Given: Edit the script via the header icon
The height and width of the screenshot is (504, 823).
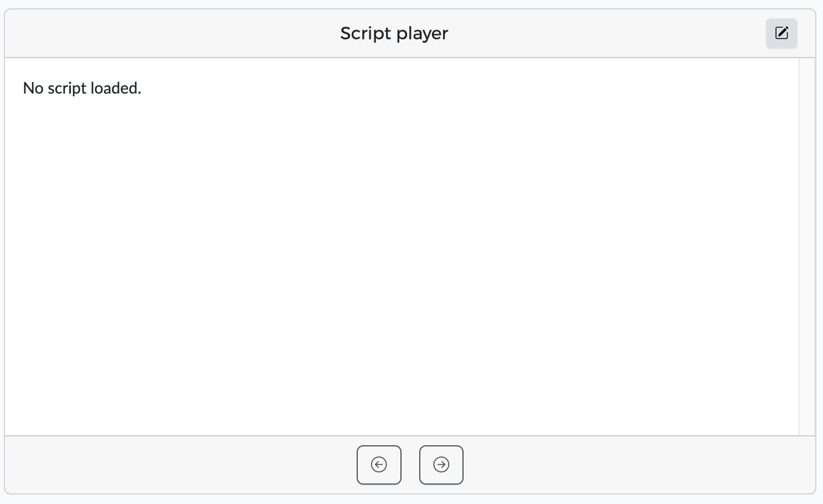Looking at the screenshot, I should 781,33.
